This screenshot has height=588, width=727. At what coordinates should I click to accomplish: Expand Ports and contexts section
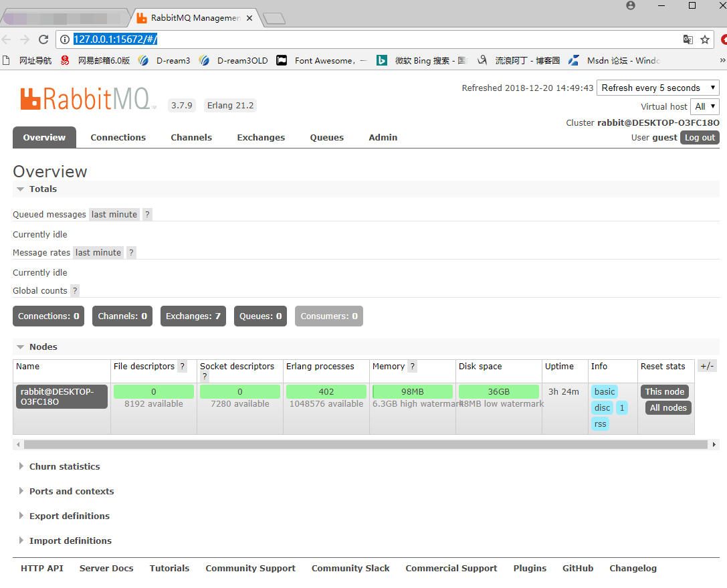[66, 491]
